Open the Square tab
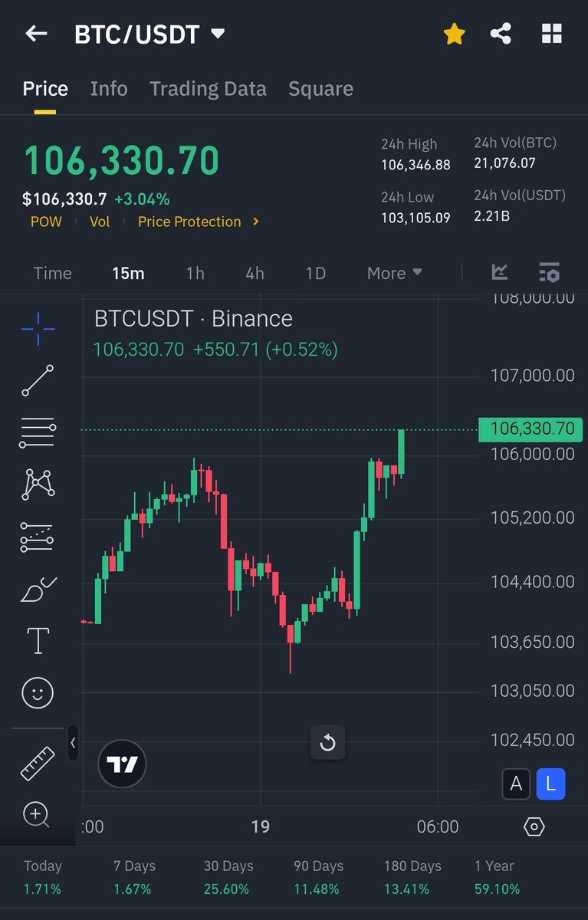This screenshot has width=588, height=920. click(320, 89)
